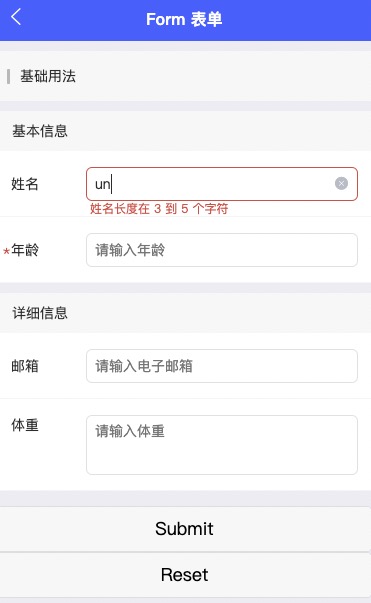371x603 pixels.
Task: Click the empty blue header bar right of title
Action: (x=296, y=19)
